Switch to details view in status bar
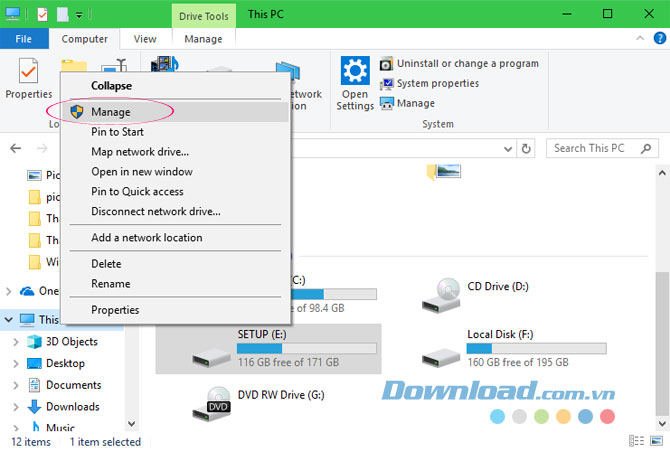Screen dimensions: 670x452 coord(636,440)
